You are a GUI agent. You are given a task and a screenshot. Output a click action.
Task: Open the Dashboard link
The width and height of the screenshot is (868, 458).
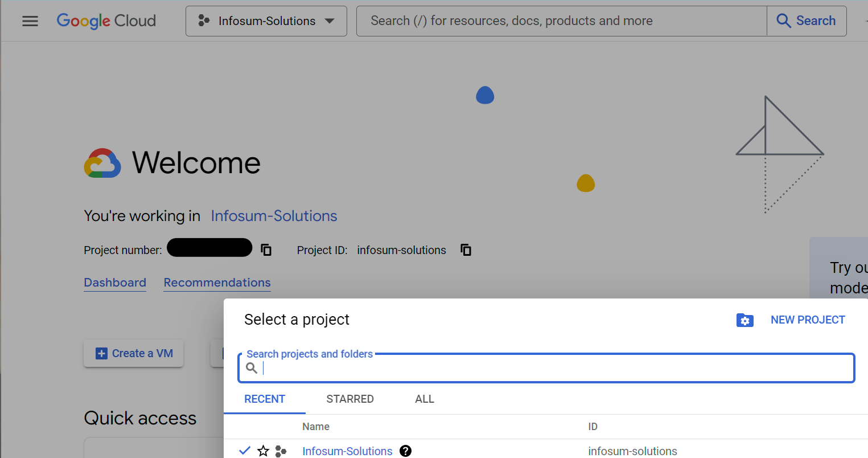[115, 283]
